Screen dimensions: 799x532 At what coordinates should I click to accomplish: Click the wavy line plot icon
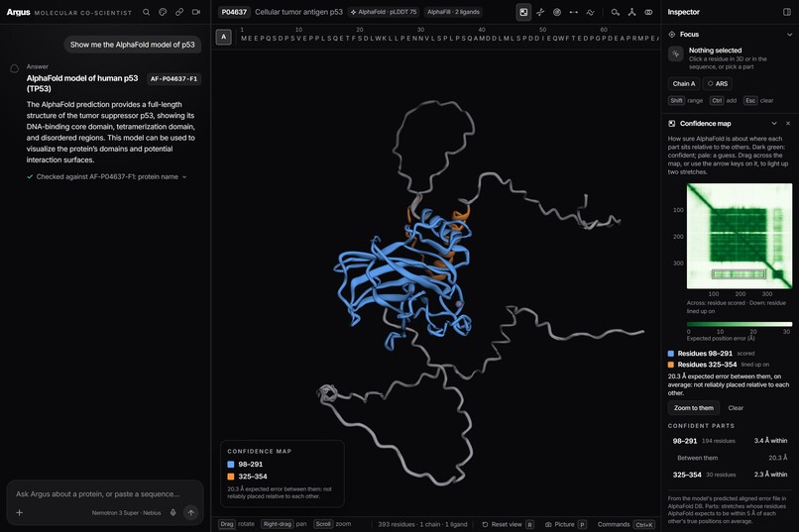[590, 12]
